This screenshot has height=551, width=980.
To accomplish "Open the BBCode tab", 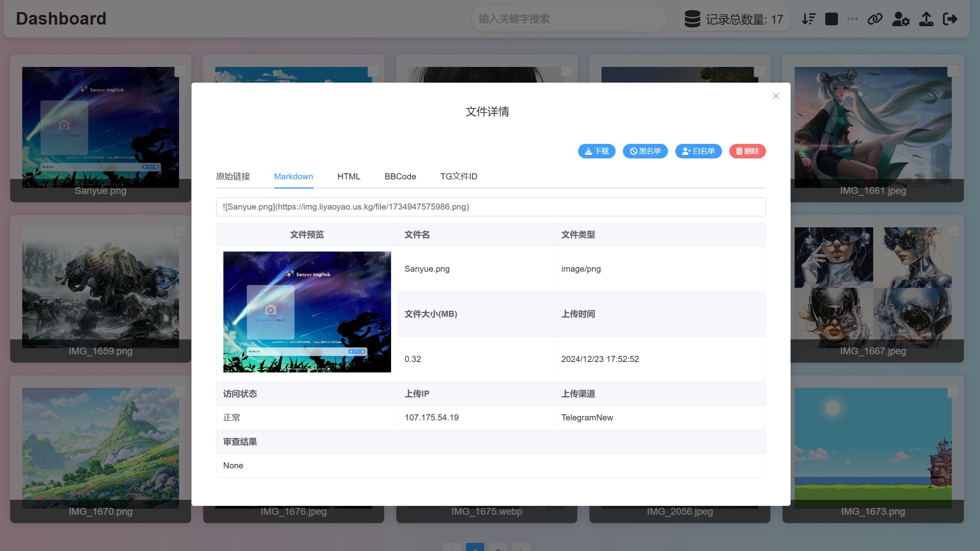I will click(400, 177).
